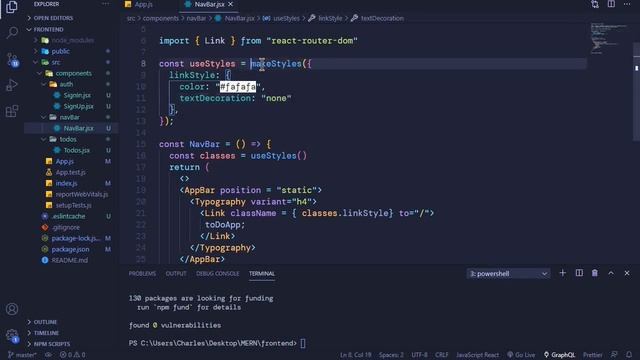Open the Search view in activity bar
This screenshot has width=640, height=360.
coord(11,33)
